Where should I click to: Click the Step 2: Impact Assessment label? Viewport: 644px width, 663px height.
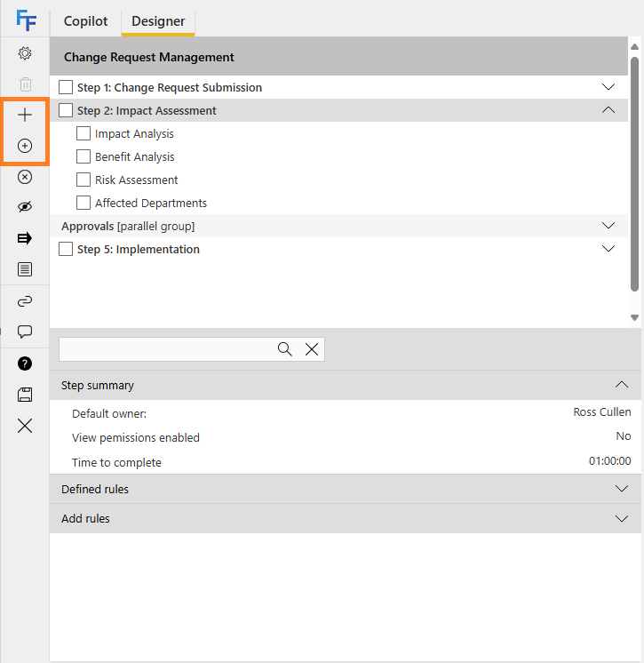click(x=147, y=111)
